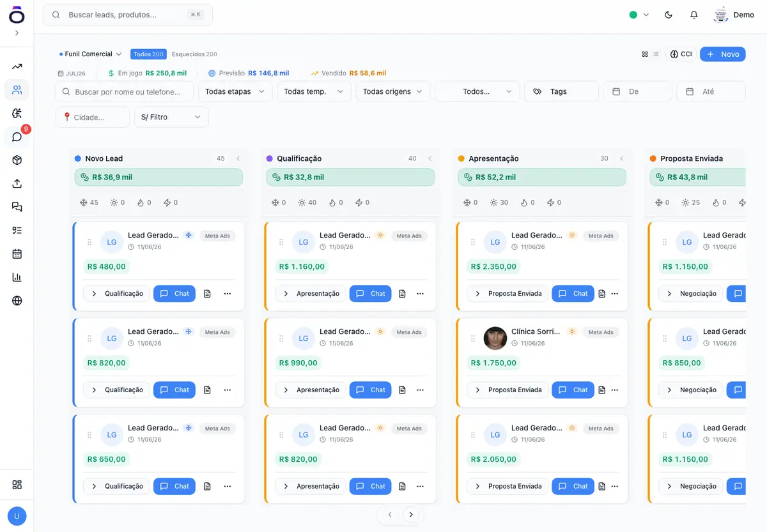
Task: Click the JUL/26 period indicator
Action: [x=72, y=73]
